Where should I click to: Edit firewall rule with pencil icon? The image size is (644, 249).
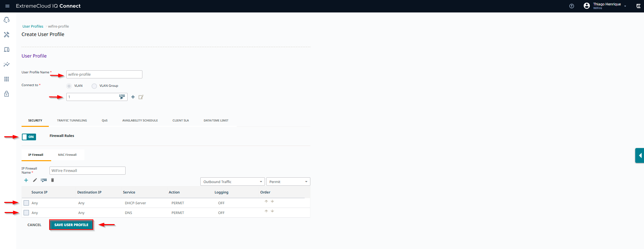pyautogui.click(x=35, y=180)
